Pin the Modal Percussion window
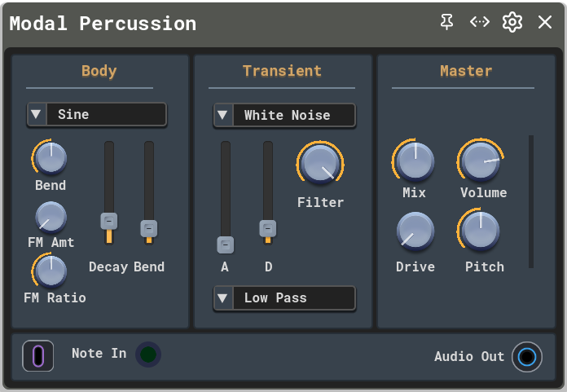The width and height of the screenshot is (567, 392). (447, 22)
